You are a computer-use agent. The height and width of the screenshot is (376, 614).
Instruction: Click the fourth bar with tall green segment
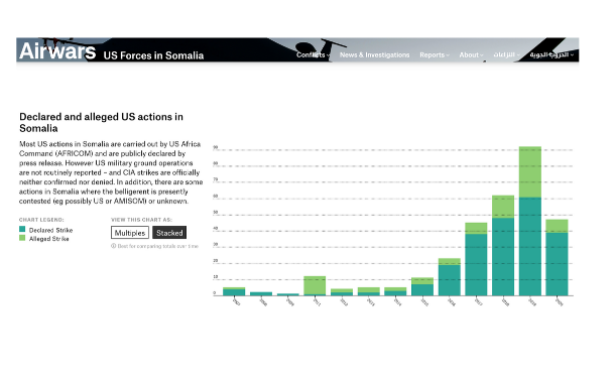tap(315, 286)
